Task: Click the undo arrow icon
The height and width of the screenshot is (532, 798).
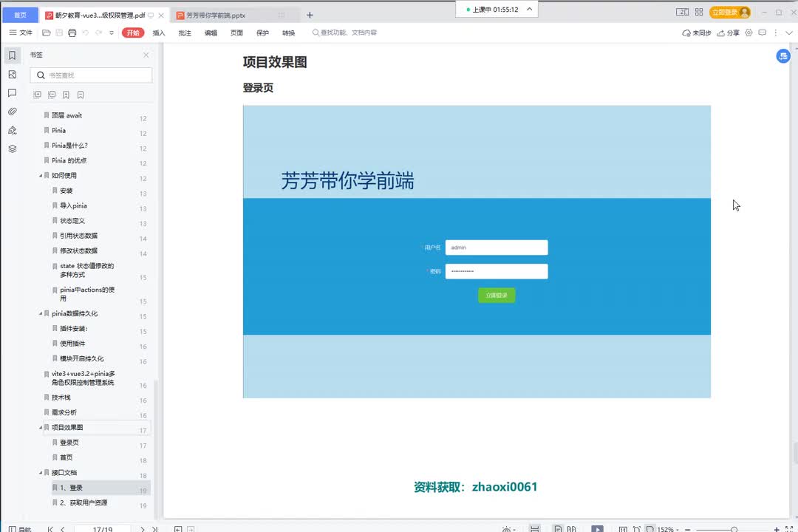Action: click(x=86, y=33)
